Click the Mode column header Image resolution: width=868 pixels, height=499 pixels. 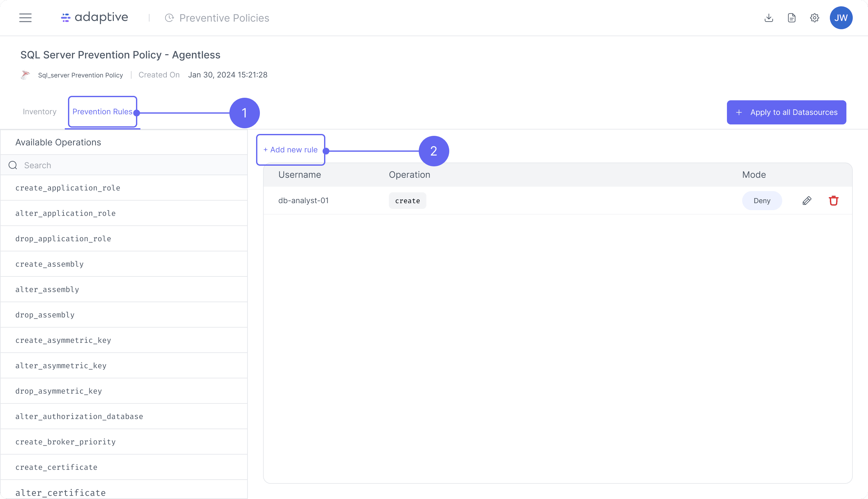[754, 175]
